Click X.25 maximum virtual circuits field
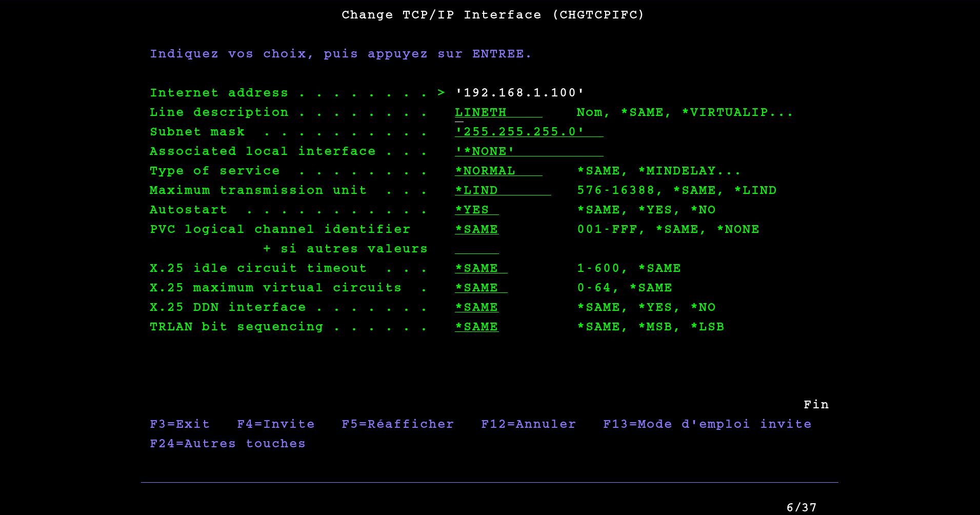 point(481,288)
